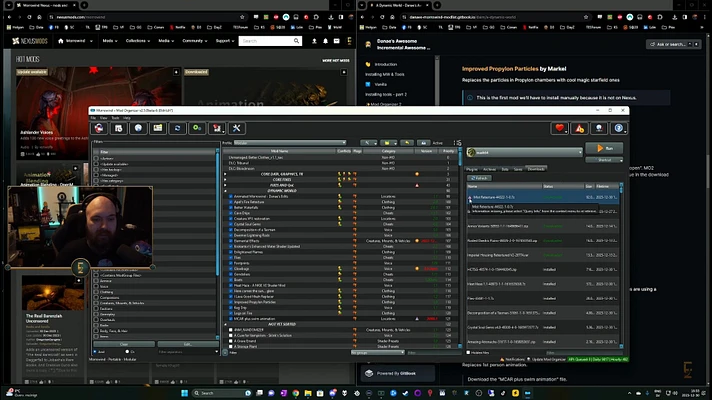
Task: Click the Update Mod Organizer toolbar icon
Action: [599, 128]
